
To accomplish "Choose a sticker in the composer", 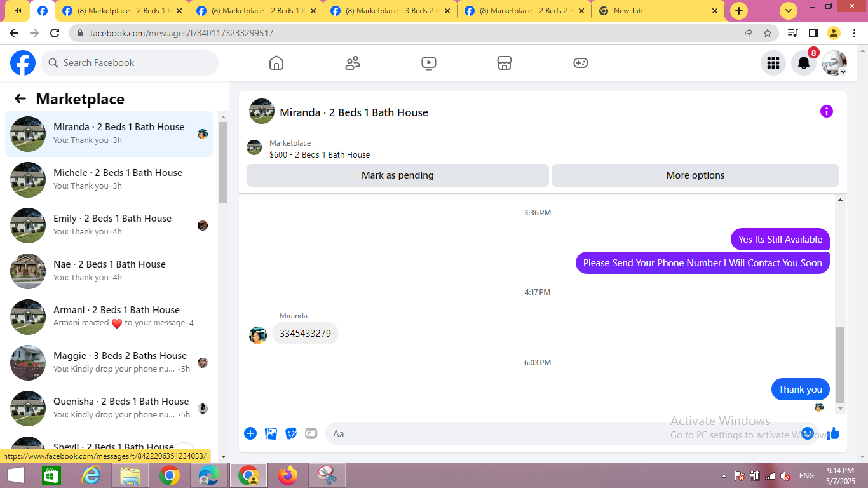I will [291, 433].
